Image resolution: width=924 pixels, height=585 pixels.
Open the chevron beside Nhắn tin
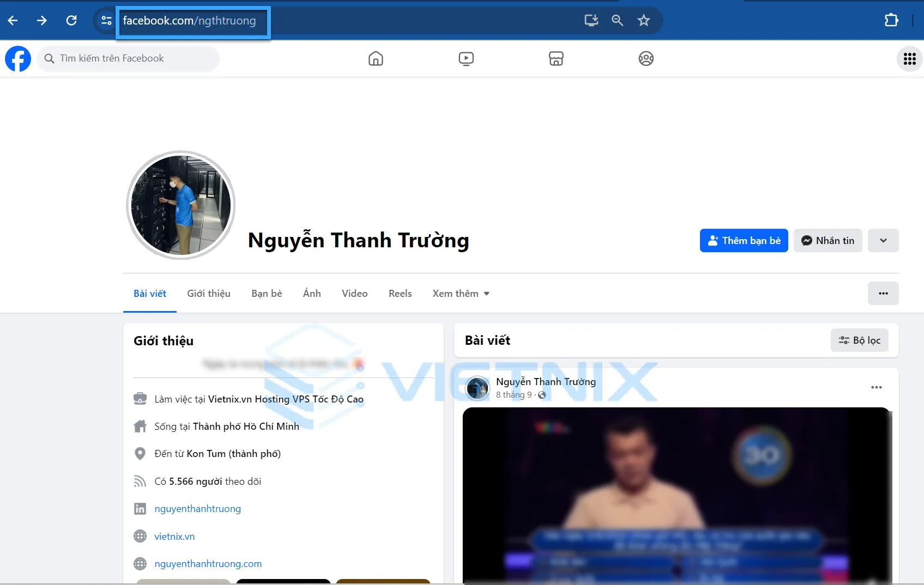[x=883, y=240]
